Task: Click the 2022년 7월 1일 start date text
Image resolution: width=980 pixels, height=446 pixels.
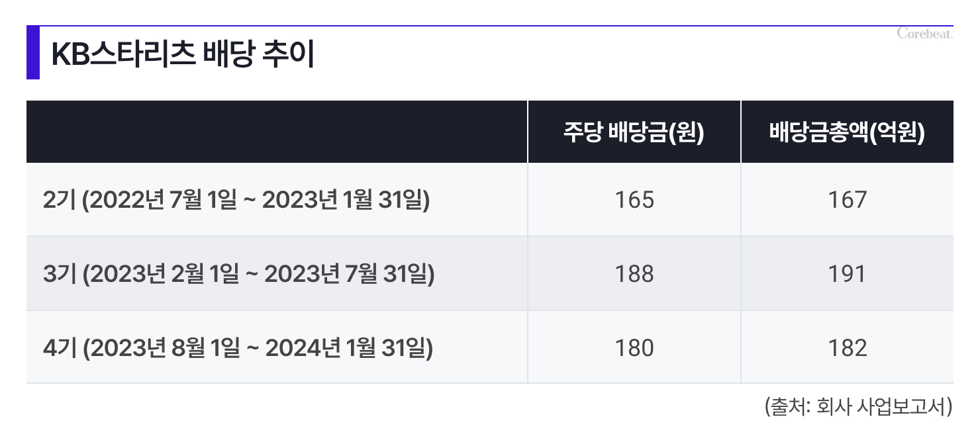Action: [161, 200]
